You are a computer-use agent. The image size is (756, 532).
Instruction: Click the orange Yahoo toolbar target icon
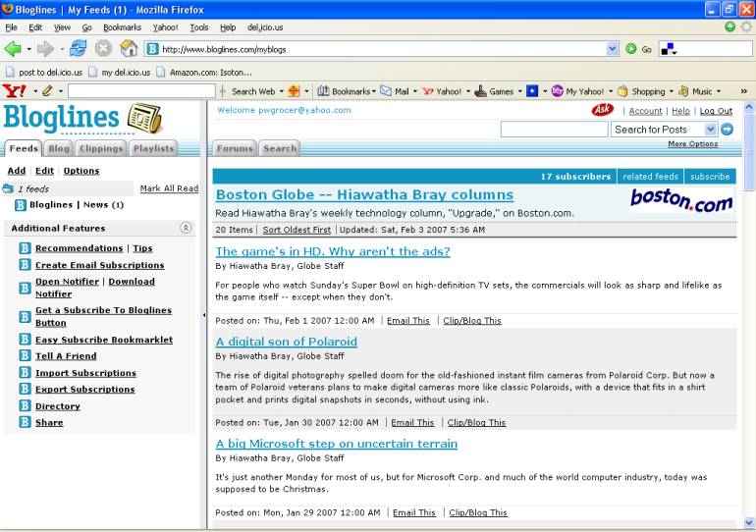(294, 90)
